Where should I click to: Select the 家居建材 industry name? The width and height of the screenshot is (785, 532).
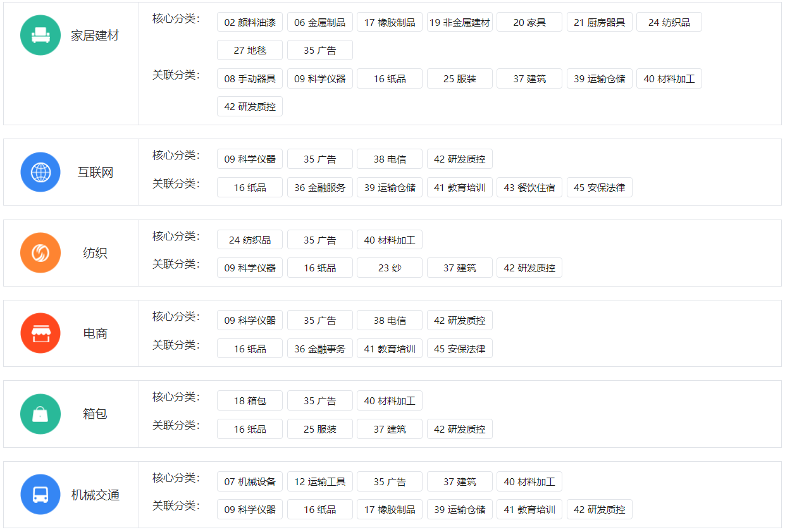[x=95, y=36]
